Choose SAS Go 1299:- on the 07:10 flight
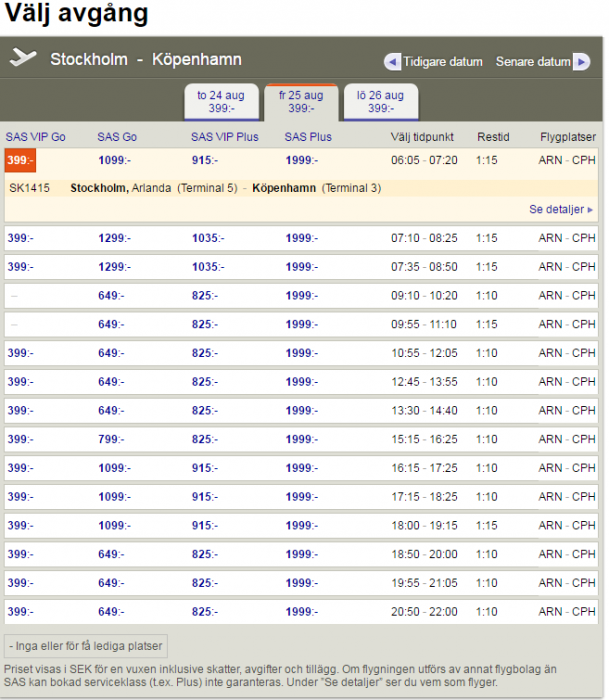 [117, 239]
